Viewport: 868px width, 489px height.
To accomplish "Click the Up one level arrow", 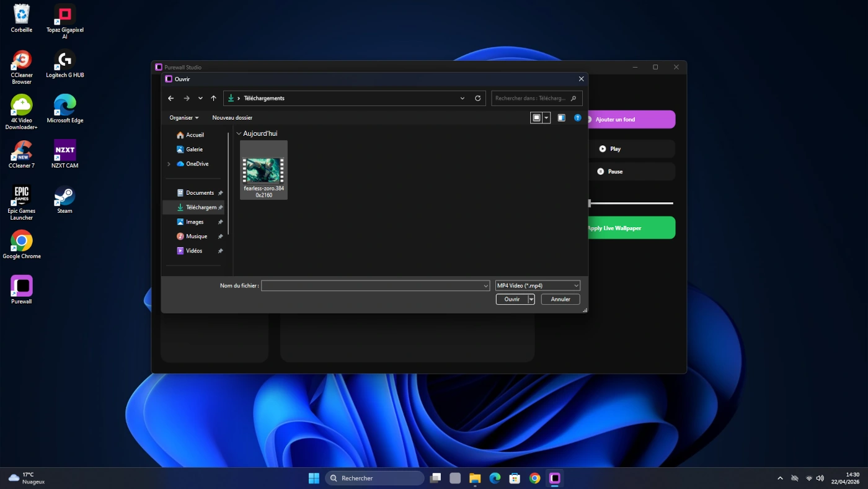I will click(x=214, y=98).
